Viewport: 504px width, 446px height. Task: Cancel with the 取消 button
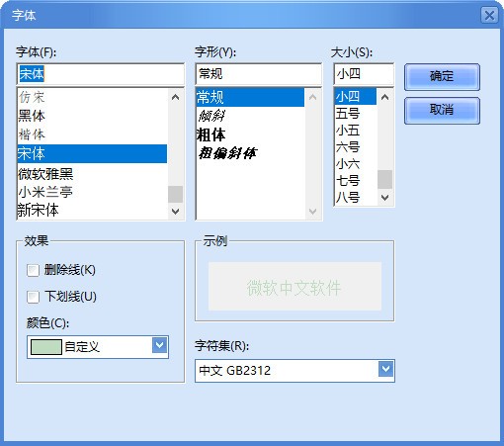click(442, 110)
